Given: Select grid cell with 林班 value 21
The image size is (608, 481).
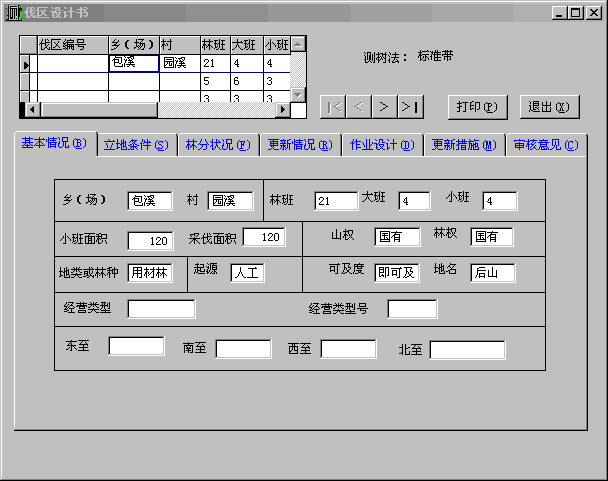Looking at the screenshot, I should coord(215,63).
